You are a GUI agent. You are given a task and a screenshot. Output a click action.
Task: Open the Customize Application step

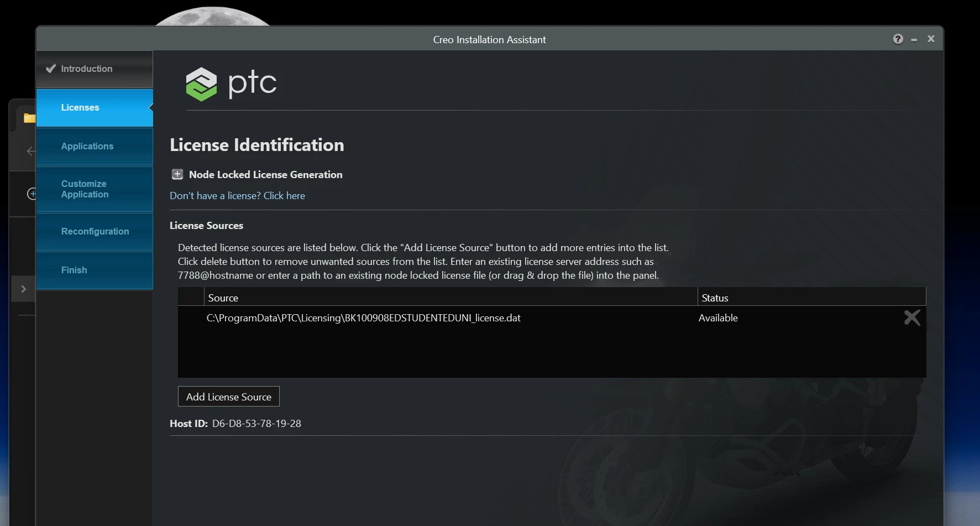point(95,189)
